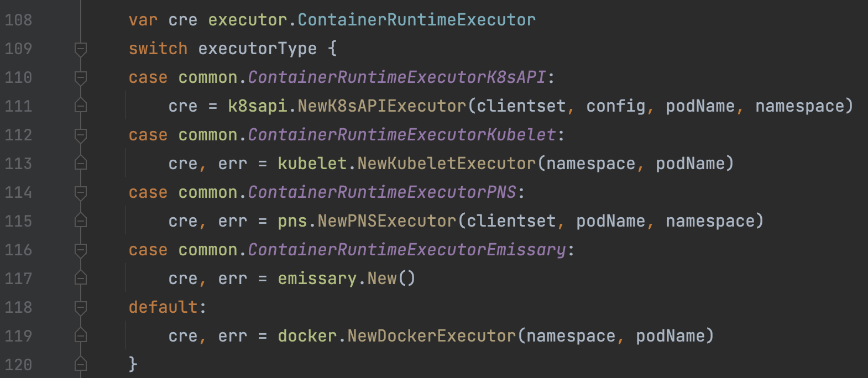Screen dimensions: 868x378
Task: Click the ContainerRuntimeExecutor type on line 108
Action: pyautogui.click(x=416, y=20)
